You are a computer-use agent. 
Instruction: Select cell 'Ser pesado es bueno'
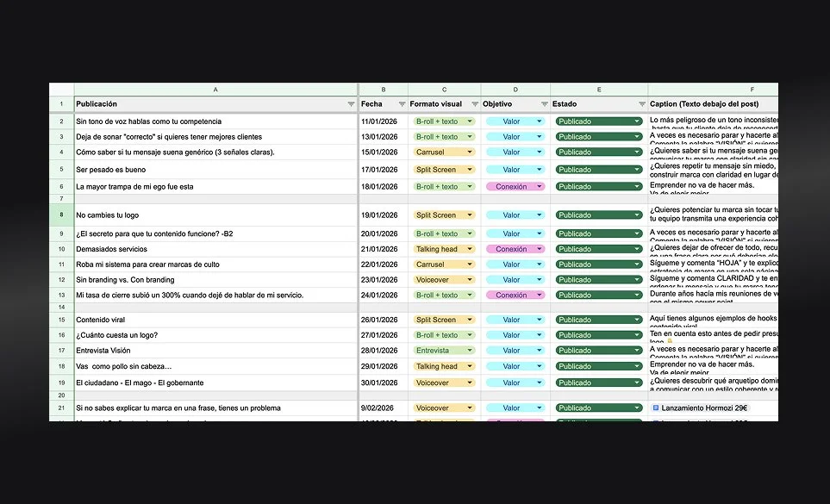[216, 169]
